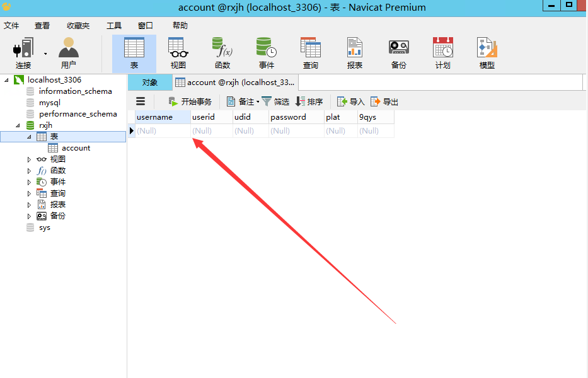Open the 用户 (User) manager icon
Screen dimensions: 588x378
68,53
